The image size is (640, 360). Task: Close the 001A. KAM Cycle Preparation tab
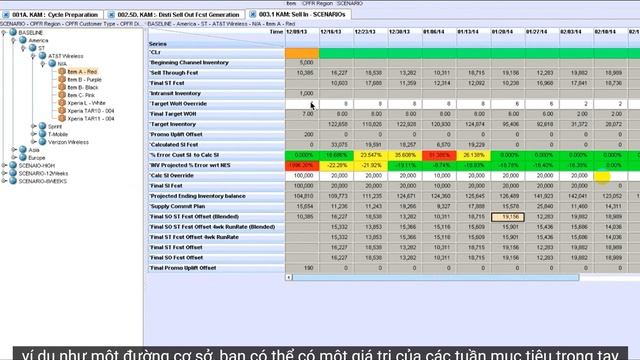click(6, 15)
